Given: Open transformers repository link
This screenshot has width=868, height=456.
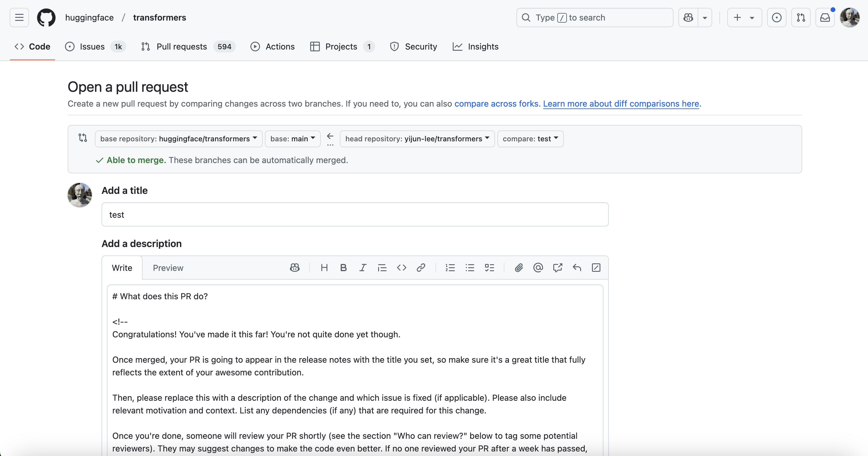Looking at the screenshot, I should tap(159, 18).
